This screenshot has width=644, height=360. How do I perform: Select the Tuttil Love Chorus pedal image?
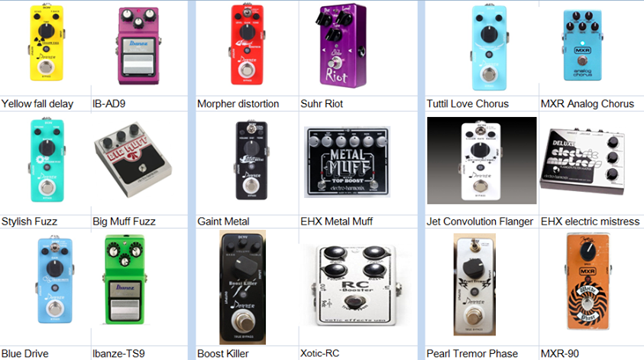[489, 47]
